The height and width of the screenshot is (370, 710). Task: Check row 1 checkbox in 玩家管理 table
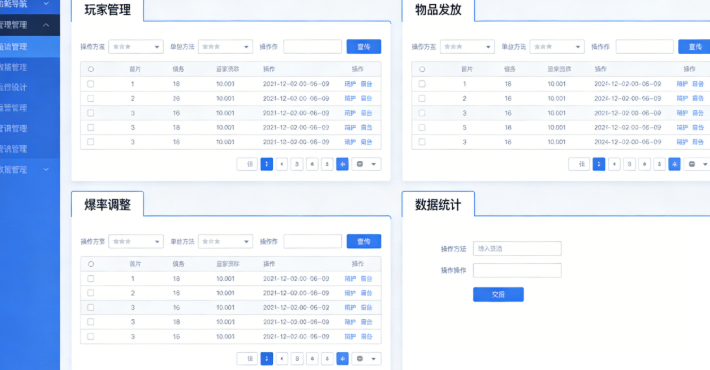(x=91, y=84)
